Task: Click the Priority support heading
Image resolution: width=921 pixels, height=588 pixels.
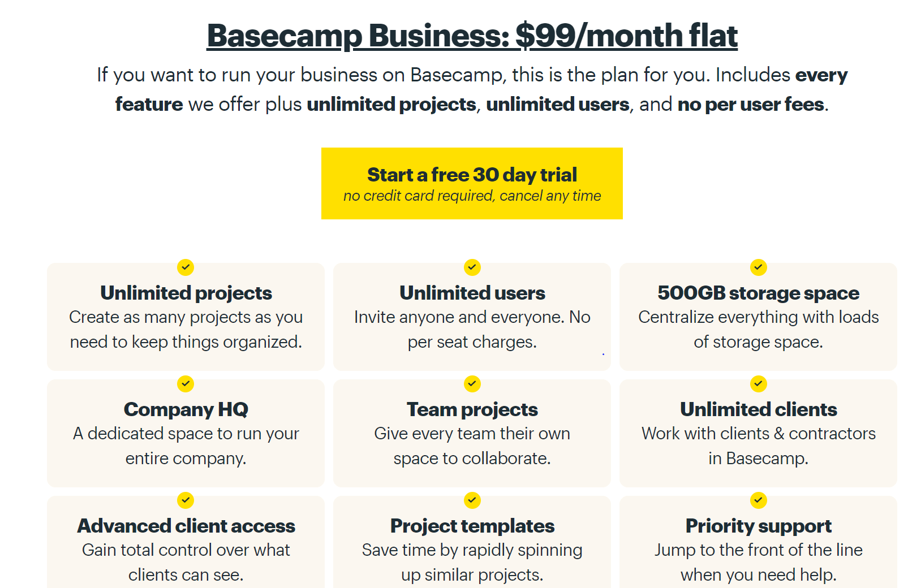Action: click(759, 526)
